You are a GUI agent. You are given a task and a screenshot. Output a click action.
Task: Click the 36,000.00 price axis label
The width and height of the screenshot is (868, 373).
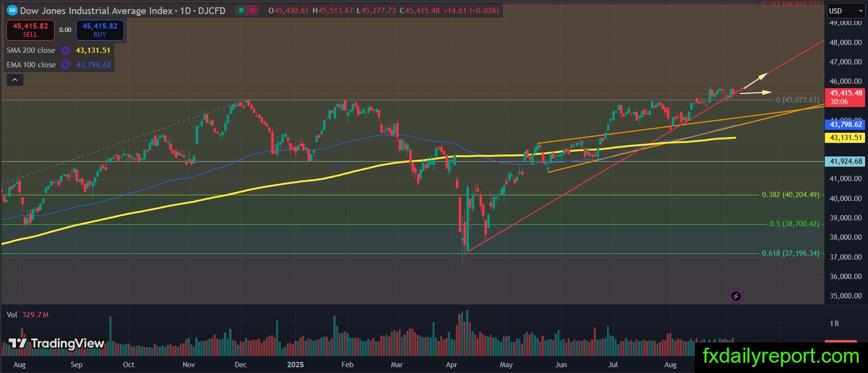[x=846, y=277]
